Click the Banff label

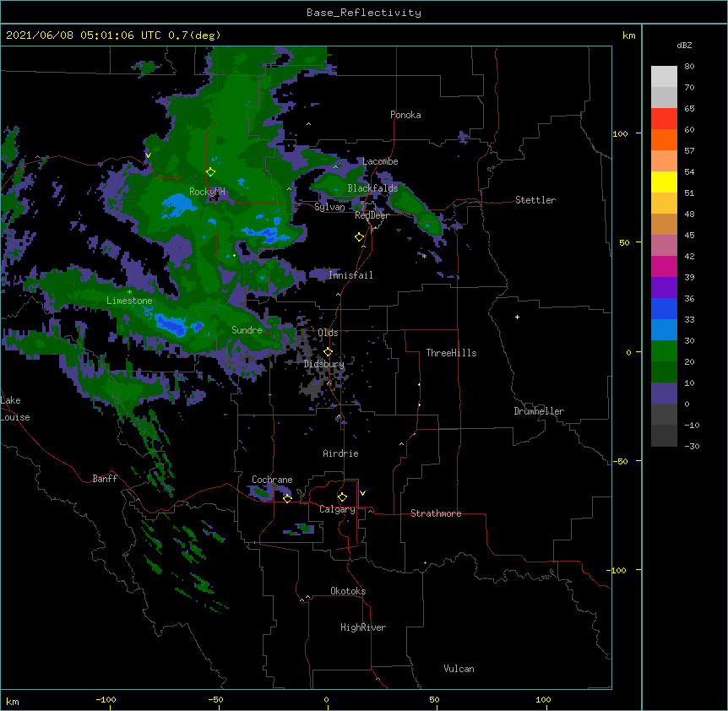pos(105,479)
